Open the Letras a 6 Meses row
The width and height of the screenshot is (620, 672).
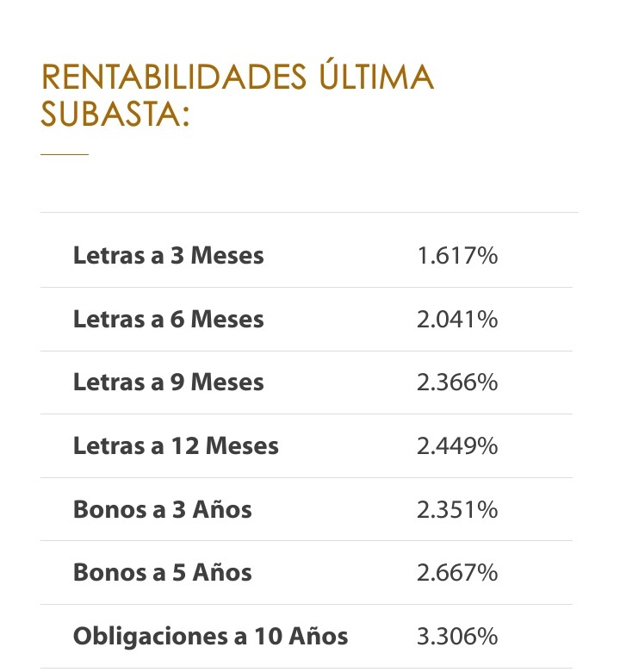pyautogui.click(x=307, y=320)
